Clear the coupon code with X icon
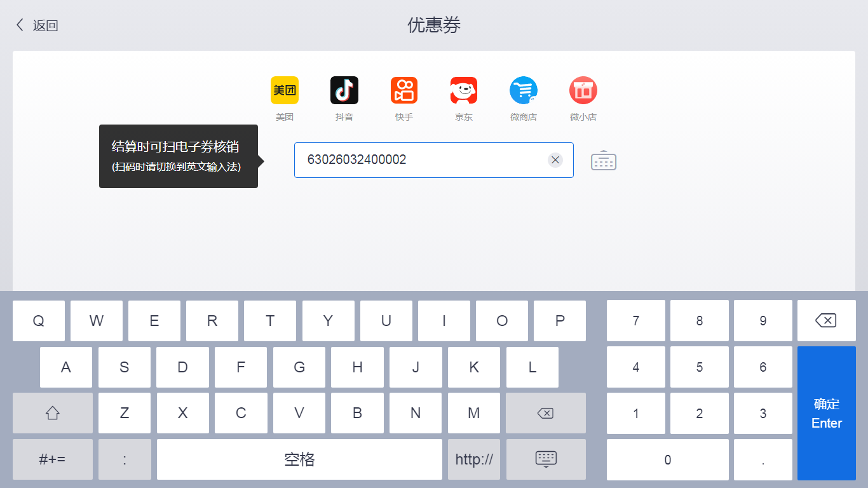Viewport: 868px width, 488px height. coord(555,160)
